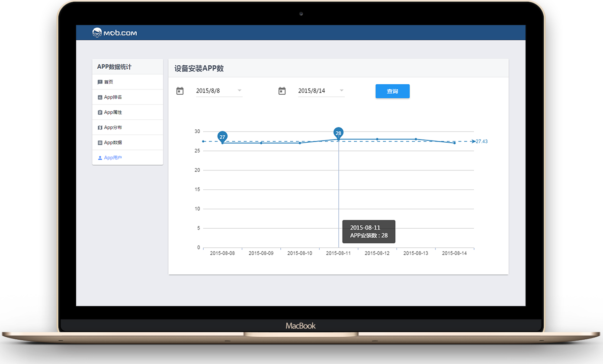Image resolution: width=603 pixels, height=364 pixels.
Task: Click the tooltip date 2015-08-11
Action: 365,227
